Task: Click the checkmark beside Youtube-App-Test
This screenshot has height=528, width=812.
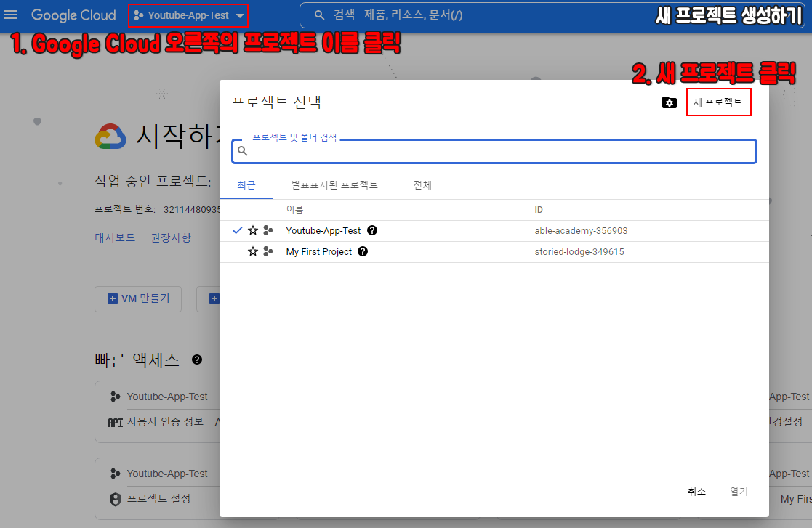Action: [237, 231]
